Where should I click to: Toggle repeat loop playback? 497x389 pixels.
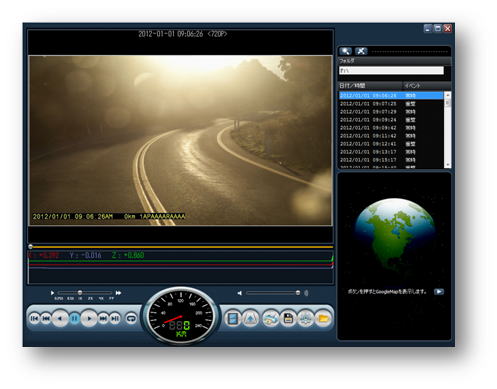click(x=131, y=319)
